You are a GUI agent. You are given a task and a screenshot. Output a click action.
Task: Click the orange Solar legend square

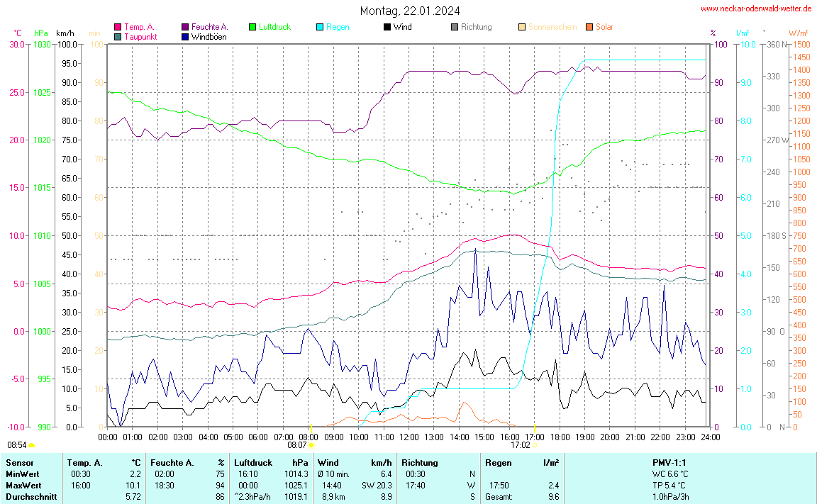pyautogui.click(x=589, y=27)
